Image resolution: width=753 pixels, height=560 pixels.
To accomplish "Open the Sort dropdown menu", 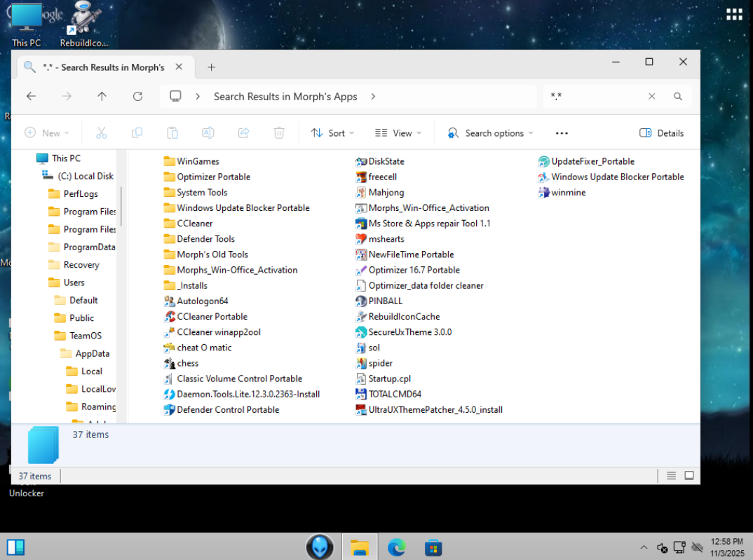I will (332, 133).
